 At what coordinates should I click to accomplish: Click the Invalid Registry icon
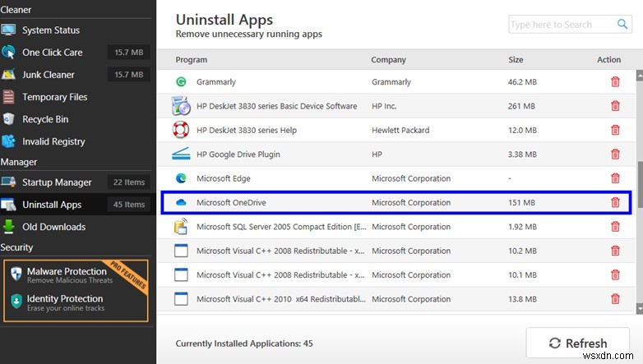pyautogui.click(x=8, y=141)
